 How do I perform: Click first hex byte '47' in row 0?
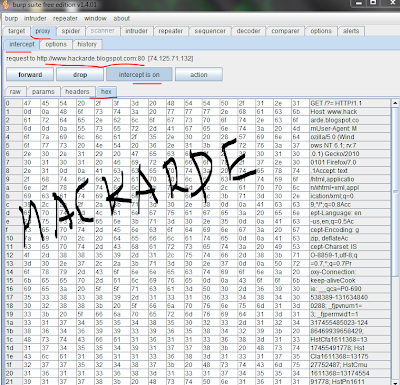[x=31, y=103]
